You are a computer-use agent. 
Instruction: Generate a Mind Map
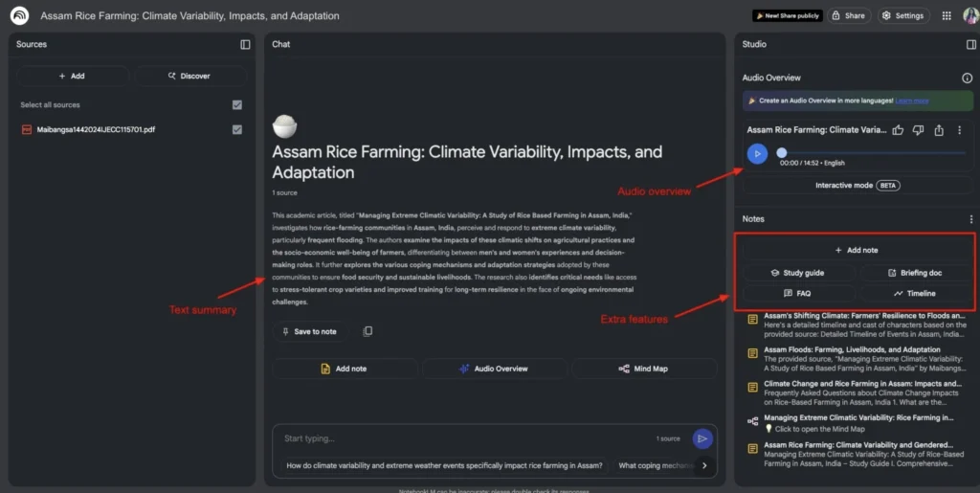(x=643, y=369)
